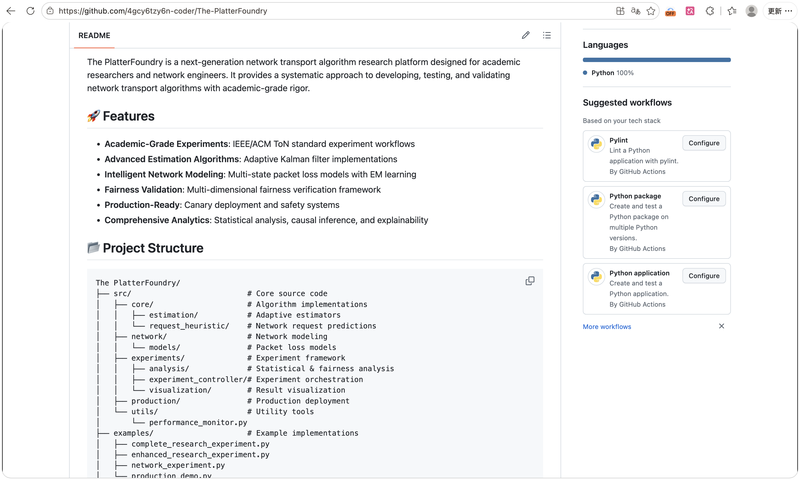The width and height of the screenshot is (800, 480).
Task: Configure the Python application workflow
Action: [704, 276]
